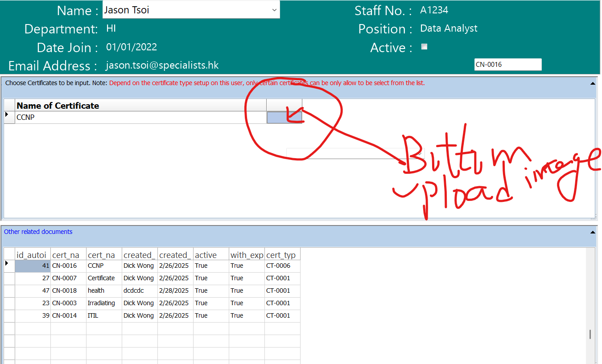602x364 pixels.
Task: Click CCNP cell in the CN-0016 row
Action: (104, 266)
